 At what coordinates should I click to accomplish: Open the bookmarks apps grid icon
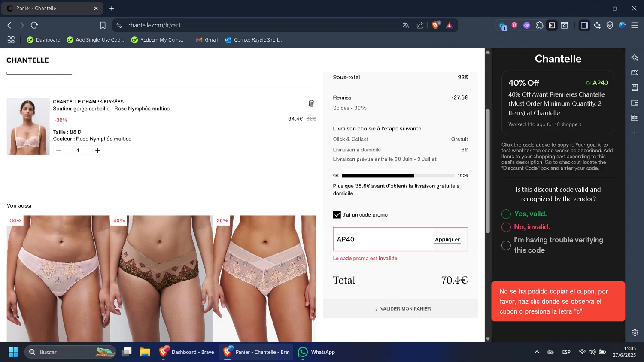point(11,40)
